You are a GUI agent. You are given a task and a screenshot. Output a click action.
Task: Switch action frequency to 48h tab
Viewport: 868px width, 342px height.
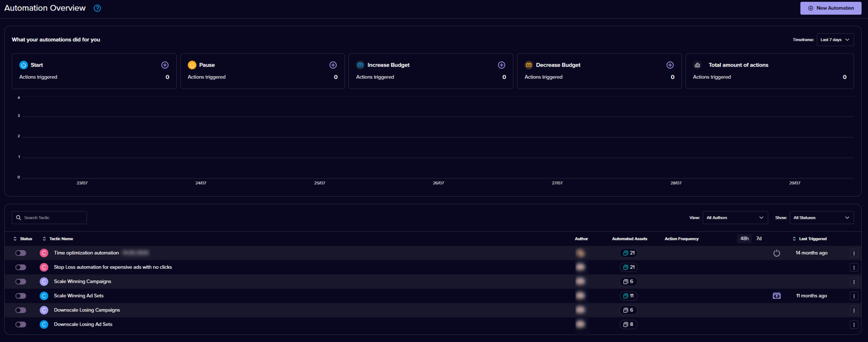coord(744,239)
